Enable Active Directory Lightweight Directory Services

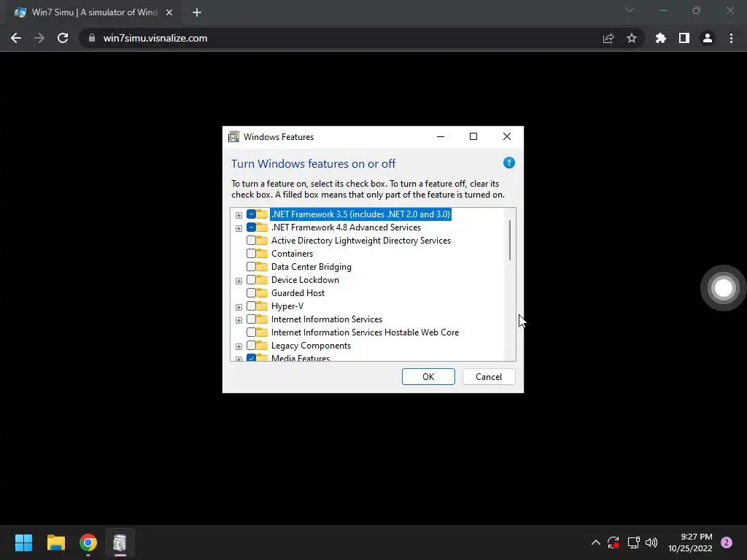251,241
